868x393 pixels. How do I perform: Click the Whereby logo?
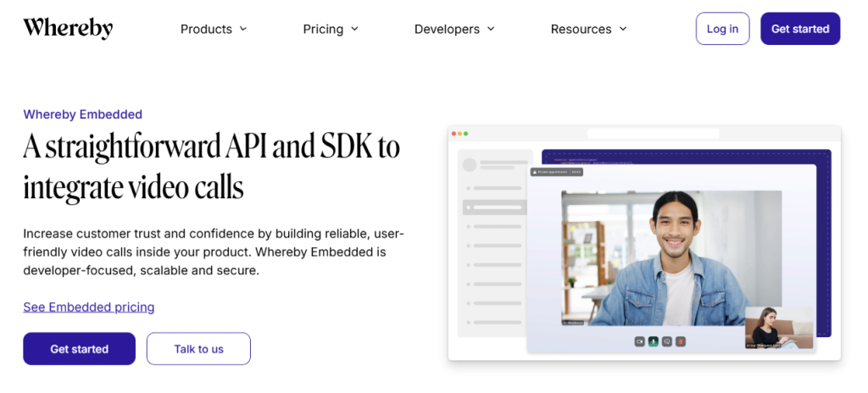click(68, 28)
